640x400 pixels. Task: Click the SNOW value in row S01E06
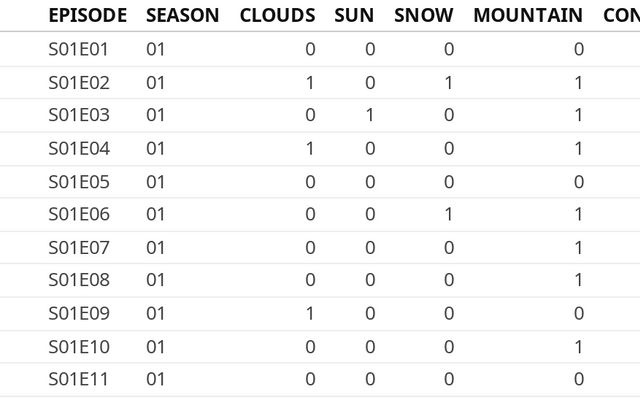(x=448, y=214)
